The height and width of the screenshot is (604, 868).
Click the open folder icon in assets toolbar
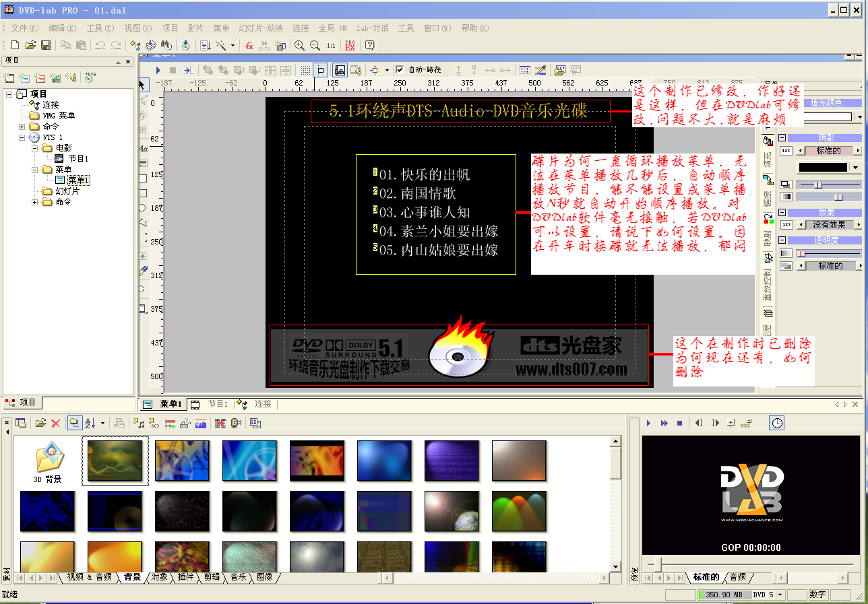click(x=40, y=423)
